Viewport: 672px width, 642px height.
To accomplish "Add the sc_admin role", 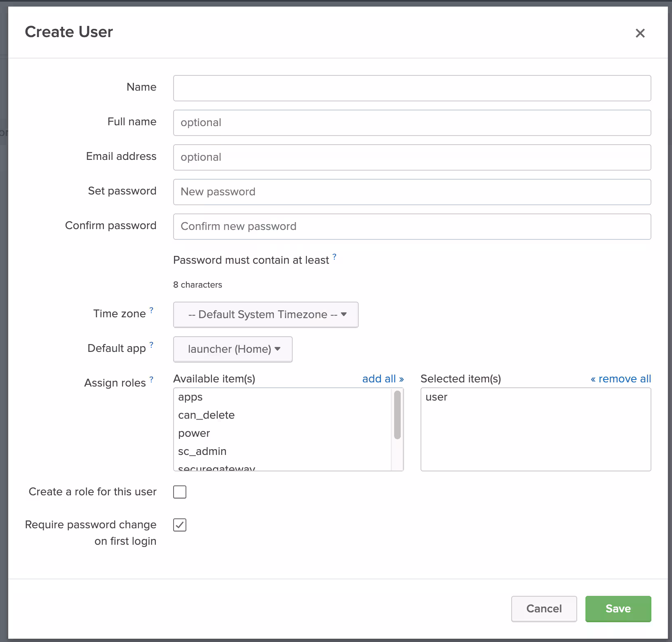I will 202,452.
